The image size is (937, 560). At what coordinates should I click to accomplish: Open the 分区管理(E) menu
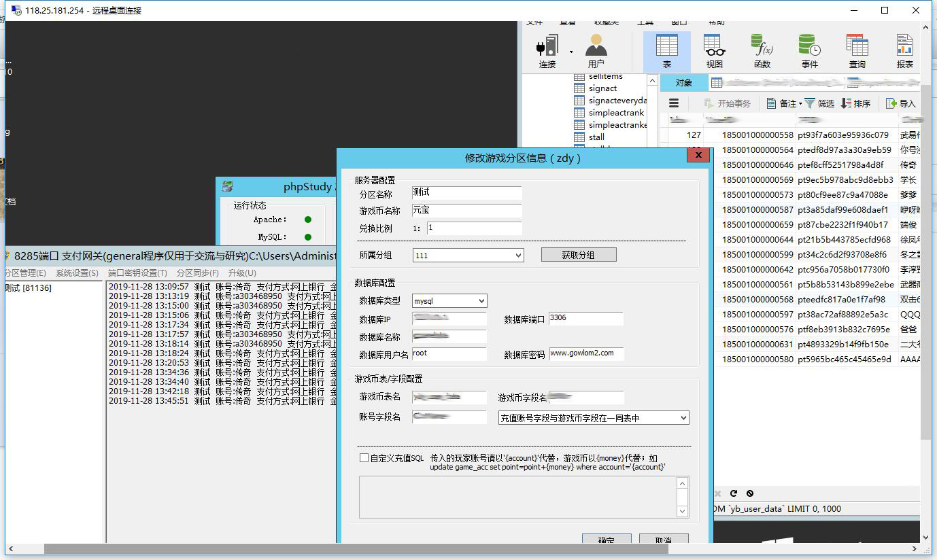point(25,273)
